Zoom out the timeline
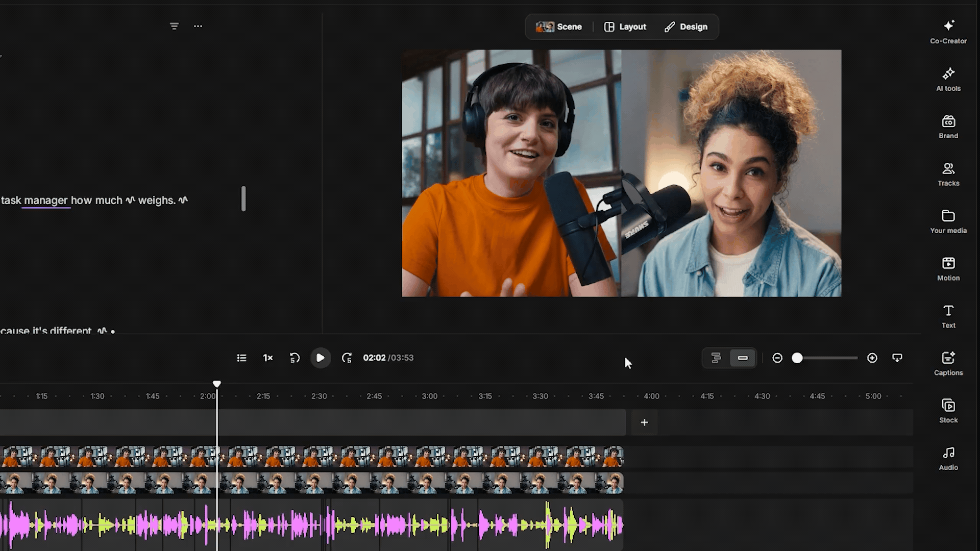Screen dimensions: 980x551 point(777,358)
